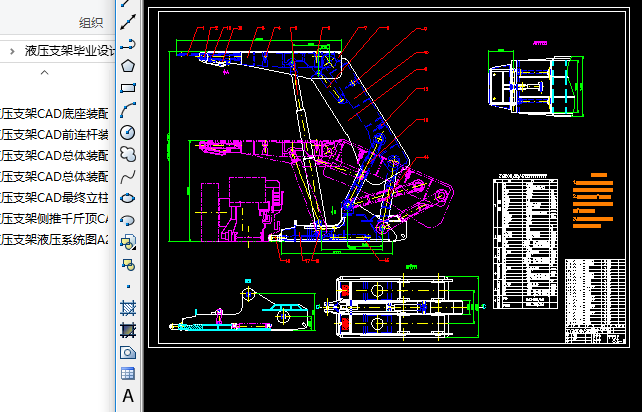Screen dimensions: 642x412
Task: Click the title block table at drawing corner
Action: [595, 301]
